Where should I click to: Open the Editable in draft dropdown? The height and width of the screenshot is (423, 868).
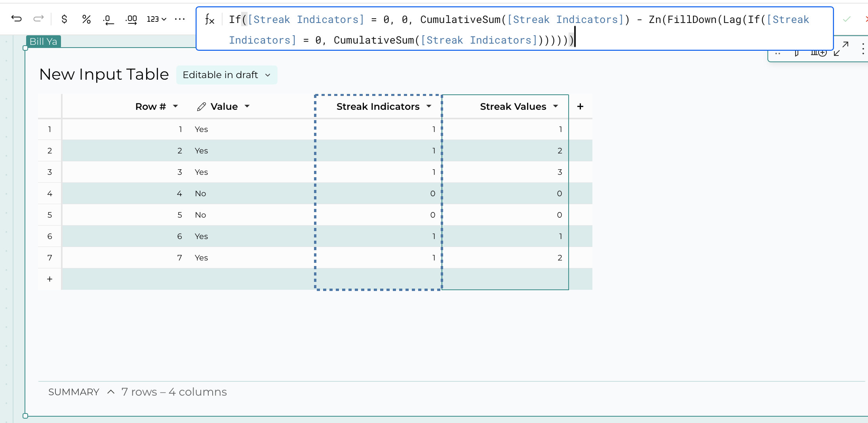pos(227,75)
